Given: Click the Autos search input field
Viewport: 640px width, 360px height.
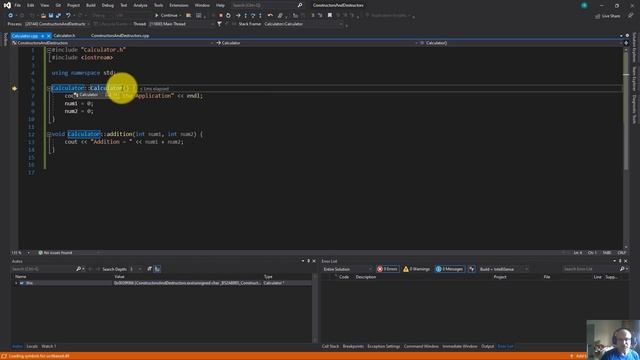Looking at the screenshot, I should tap(43, 269).
